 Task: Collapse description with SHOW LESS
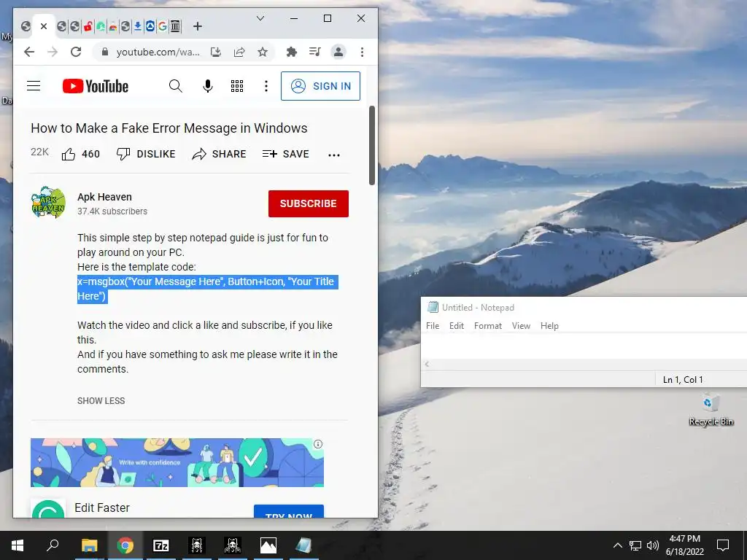[x=101, y=401]
